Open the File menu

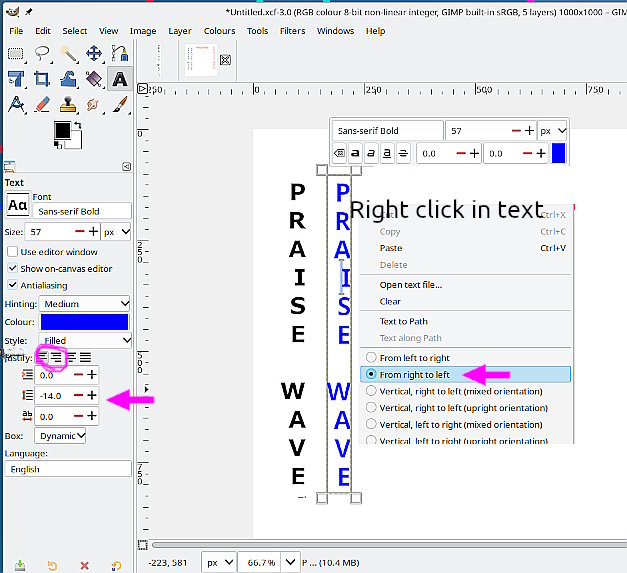16,31
